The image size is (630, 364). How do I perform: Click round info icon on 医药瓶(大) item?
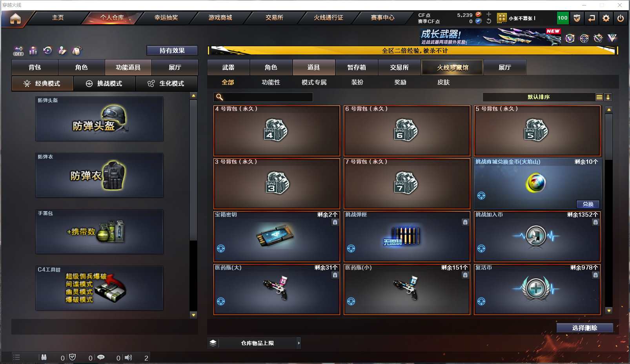pos(221,301)
